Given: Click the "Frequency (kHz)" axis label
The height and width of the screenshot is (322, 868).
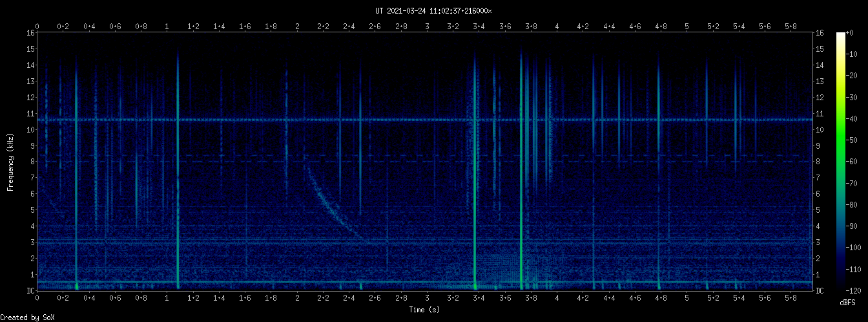Looking at the screenshot, I should pyautogui.click(x=10, y=161).
